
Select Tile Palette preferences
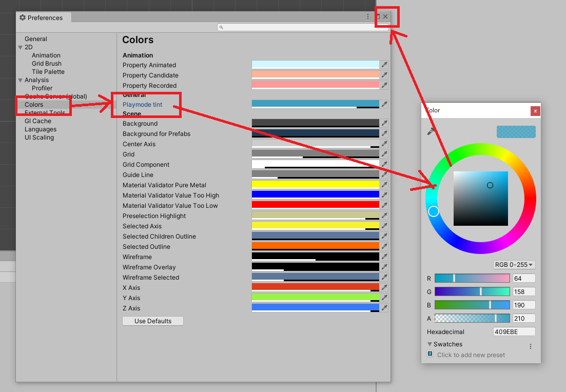pyautogui.click(x=48, y=72)
